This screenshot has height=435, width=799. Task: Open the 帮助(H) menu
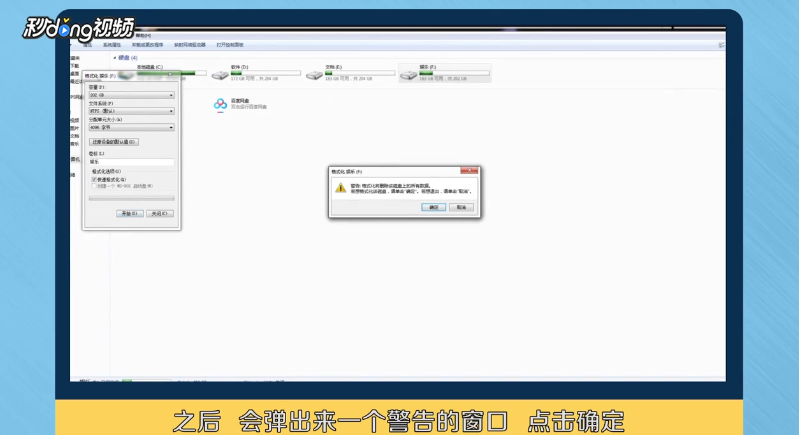pos(143,36)
